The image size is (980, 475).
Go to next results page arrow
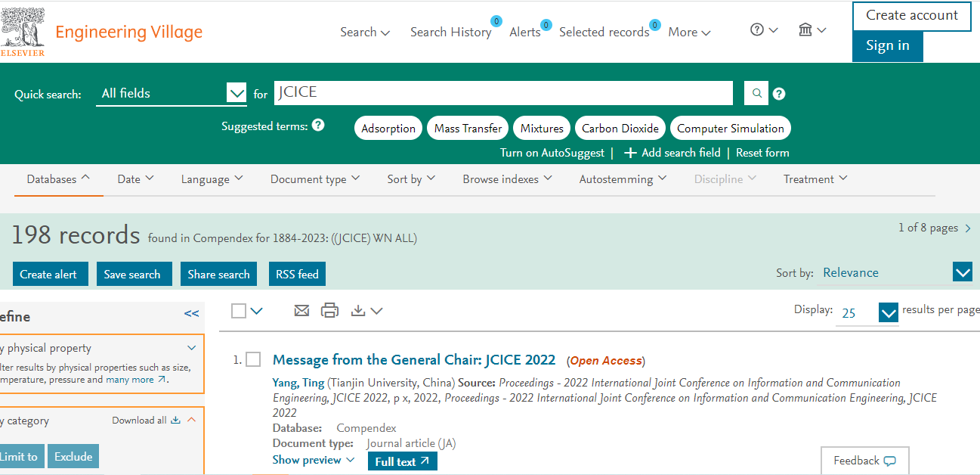pyautogui.click(x=969, y=228)
